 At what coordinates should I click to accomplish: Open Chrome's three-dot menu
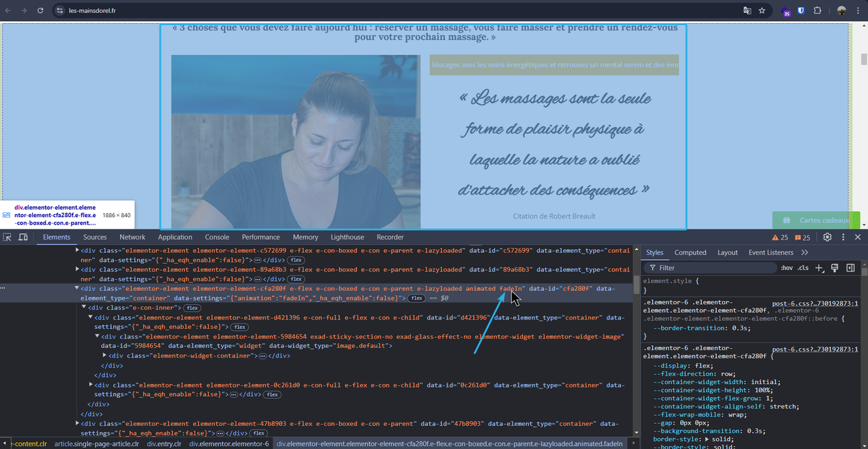(x=858, y=11)
